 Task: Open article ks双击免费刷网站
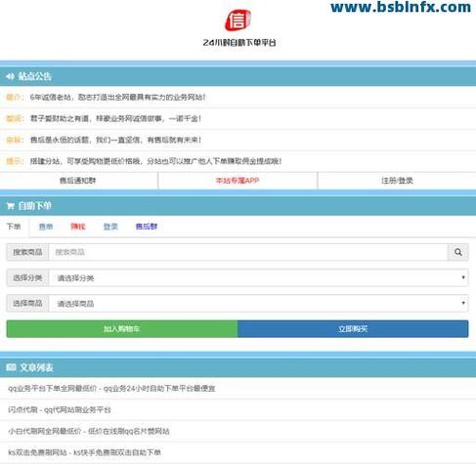84,452
